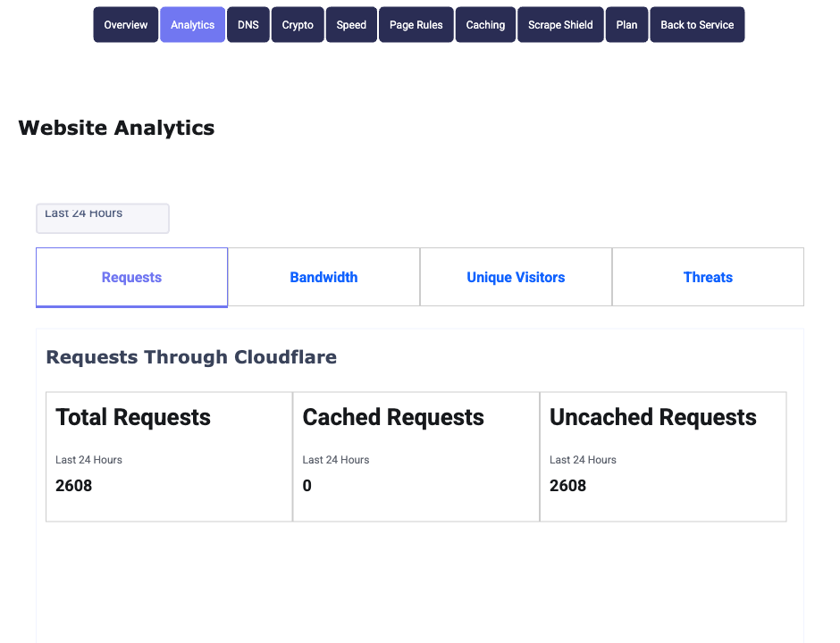
Task: Open the Overview section
Action: [126, 25]
